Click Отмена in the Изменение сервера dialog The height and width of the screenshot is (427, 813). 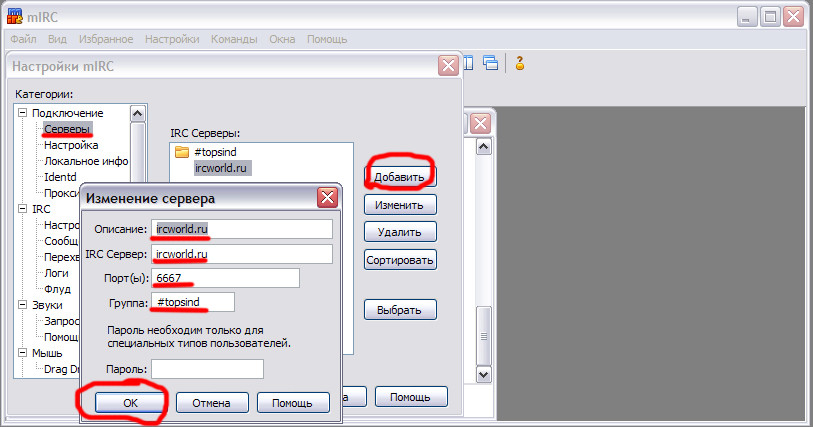212,403
